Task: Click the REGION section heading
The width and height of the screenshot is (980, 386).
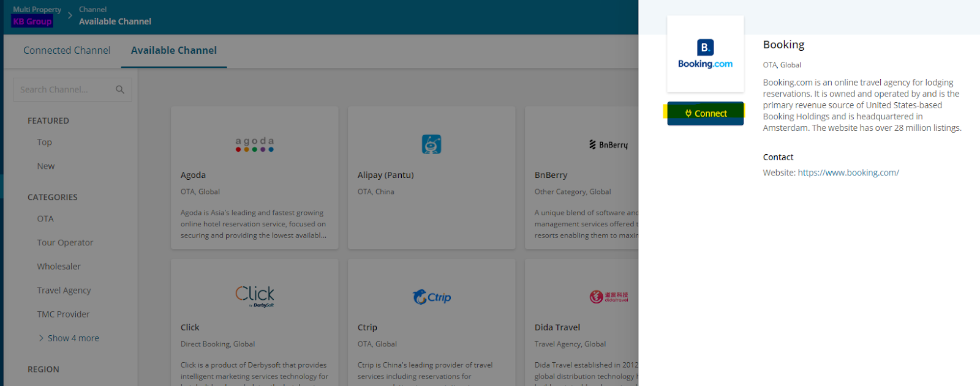Action: pos(43,369)
